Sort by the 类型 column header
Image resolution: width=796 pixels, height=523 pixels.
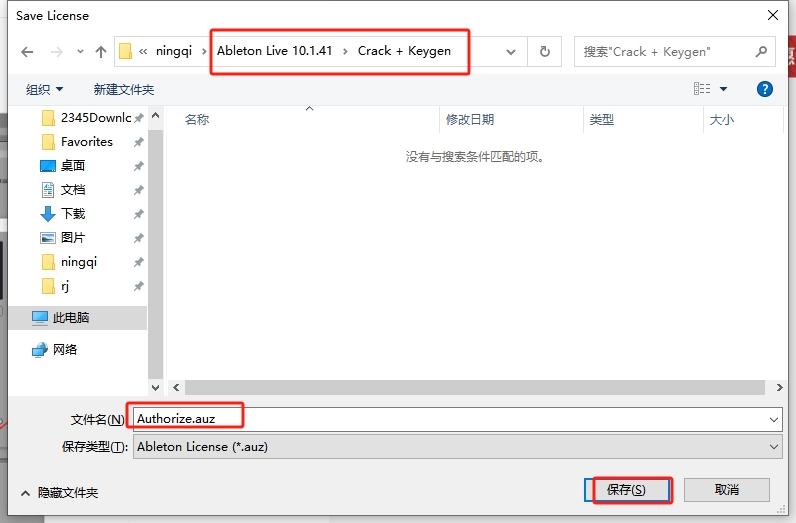tap(602, 120)
